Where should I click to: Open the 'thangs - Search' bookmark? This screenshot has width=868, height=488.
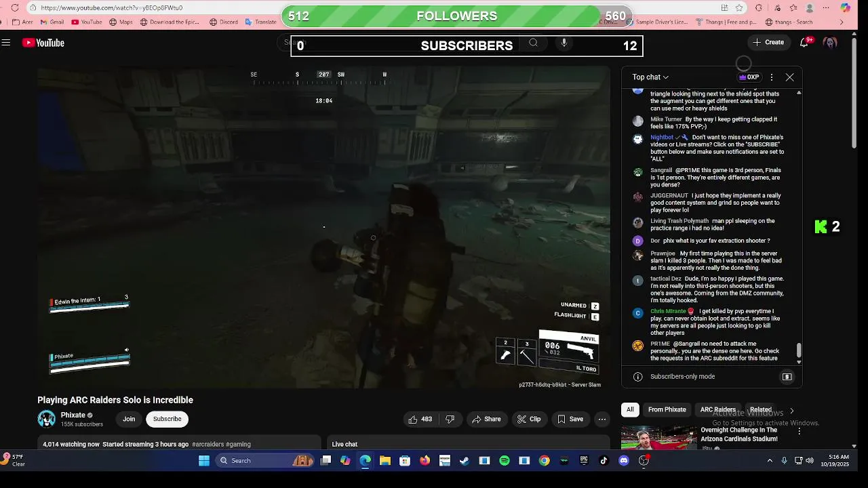pos(789,22)
